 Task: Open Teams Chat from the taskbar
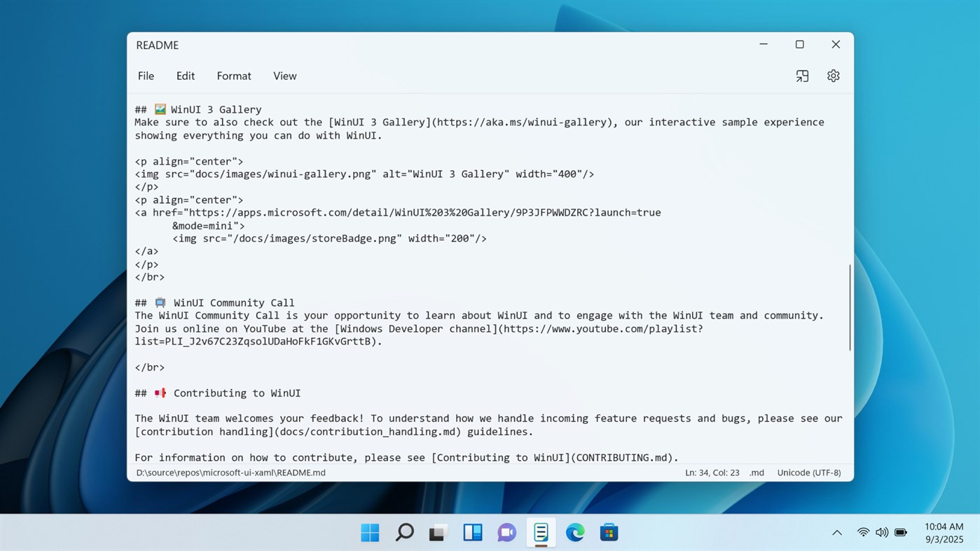506,533
